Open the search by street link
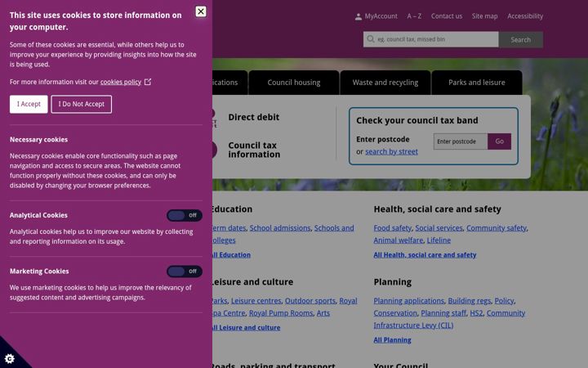Screen dimensions: 588x368 click(x=391, y=152)
